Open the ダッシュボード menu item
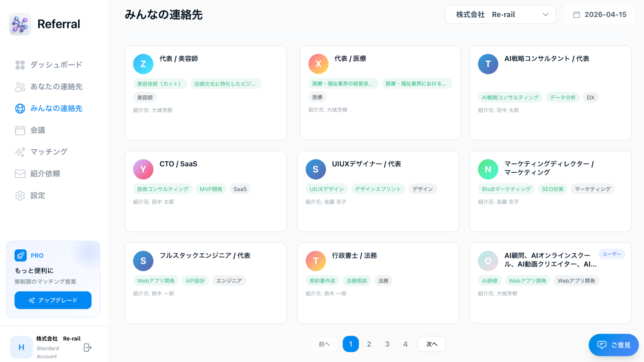The width and height of the screenshot is (644, 362). coord(49,65)
